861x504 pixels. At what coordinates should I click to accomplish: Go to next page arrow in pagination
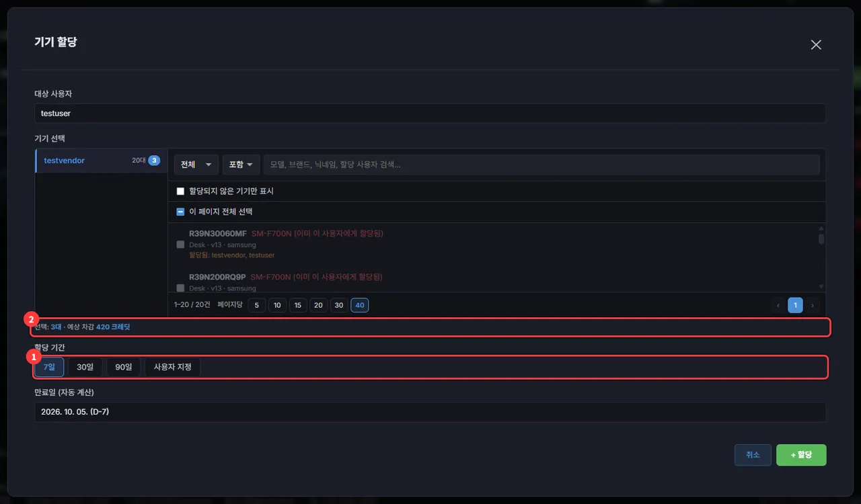[x=813, y=306]
